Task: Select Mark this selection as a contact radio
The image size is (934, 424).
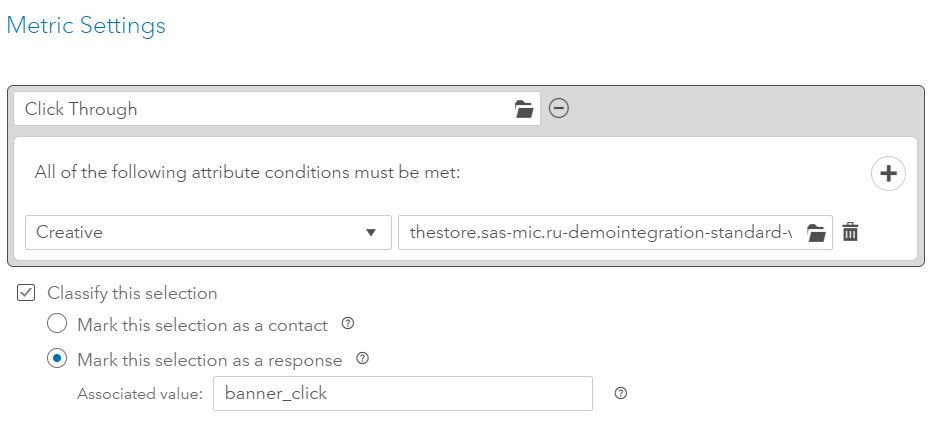Action: pyautogui.click(x=58, y=324)
